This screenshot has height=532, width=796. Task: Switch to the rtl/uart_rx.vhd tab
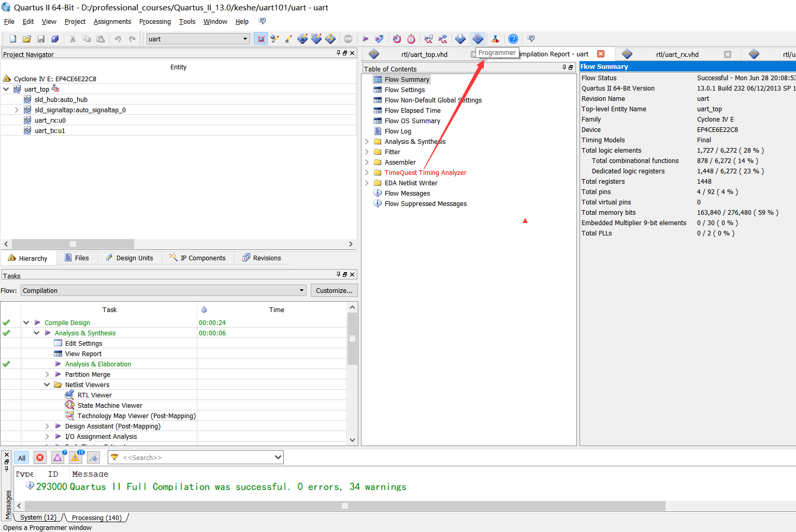(x=677, y=54)
